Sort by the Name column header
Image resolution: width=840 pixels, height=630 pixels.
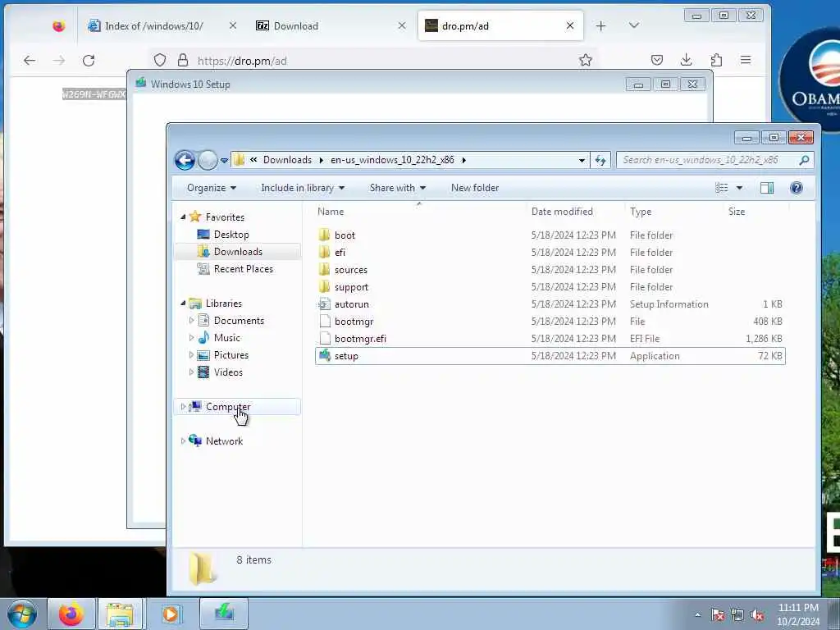pos(420,212)
